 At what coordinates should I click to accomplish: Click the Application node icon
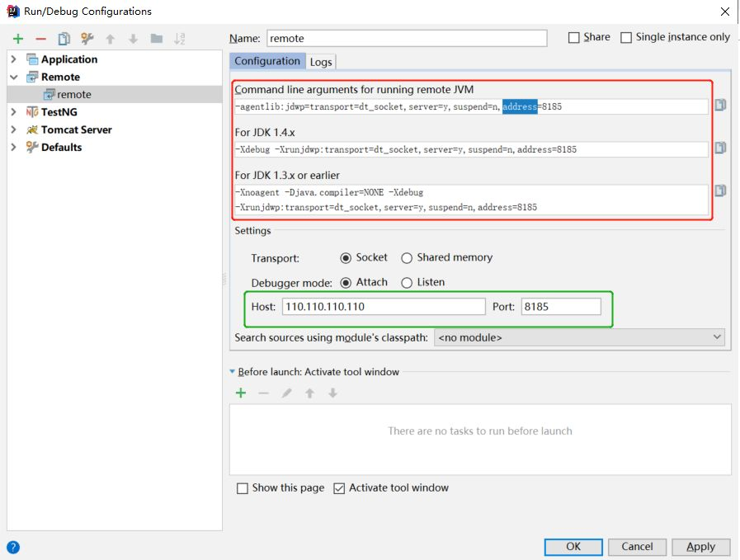click(32, 59)
